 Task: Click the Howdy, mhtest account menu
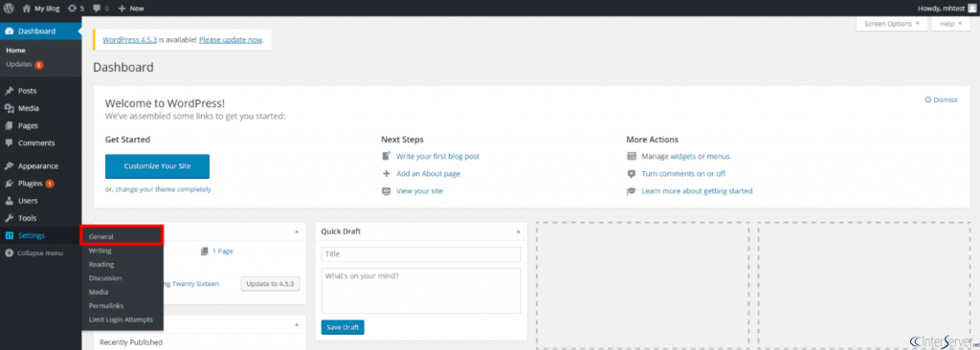coord(947,8)
